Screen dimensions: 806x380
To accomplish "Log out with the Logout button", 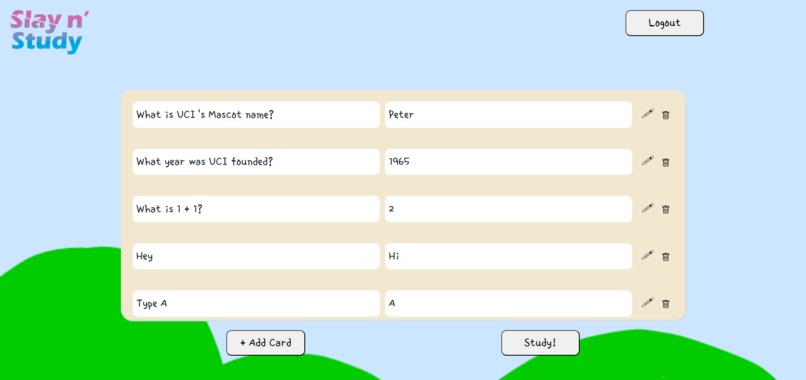I will (x=664, y=23).
